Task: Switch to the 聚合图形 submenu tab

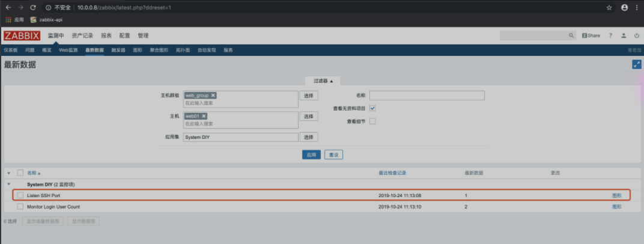Action: (x=159, y=50)
